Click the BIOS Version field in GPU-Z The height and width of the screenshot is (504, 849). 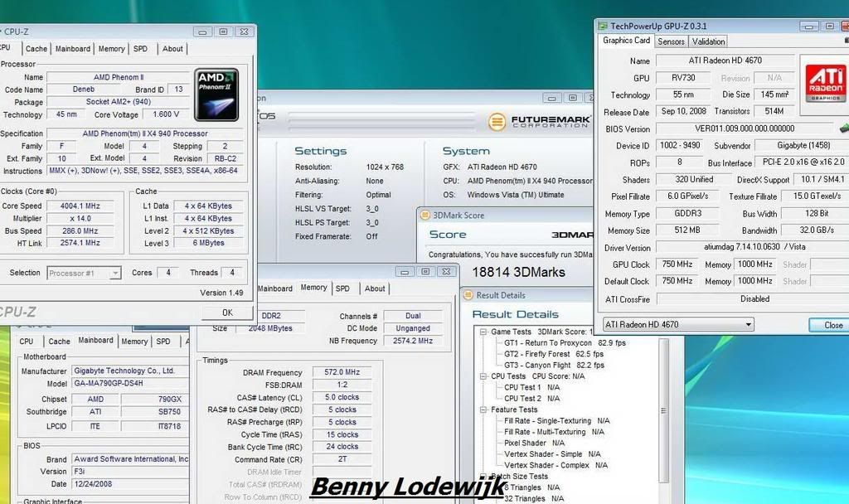tap(745, 128)
